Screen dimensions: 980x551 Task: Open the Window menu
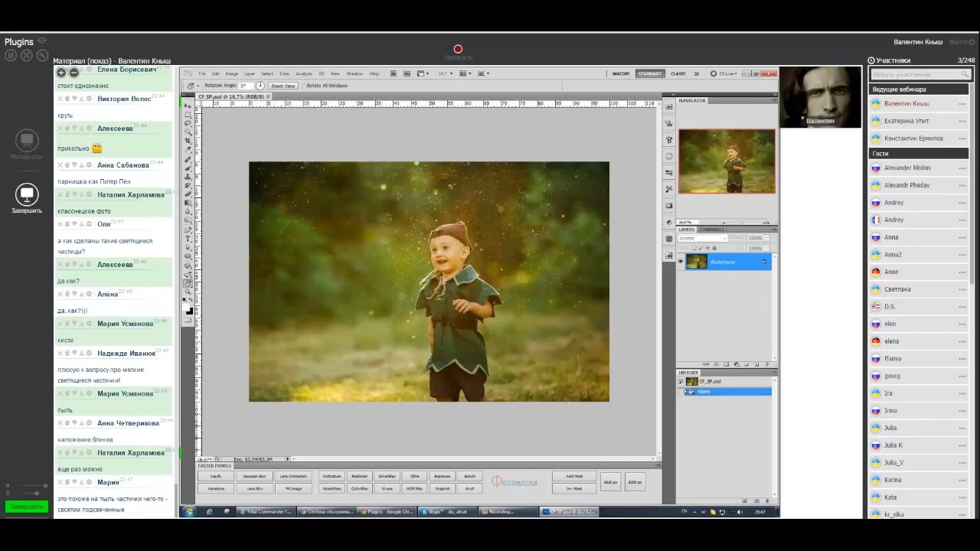pyautogui.click(x=354, y=73)
